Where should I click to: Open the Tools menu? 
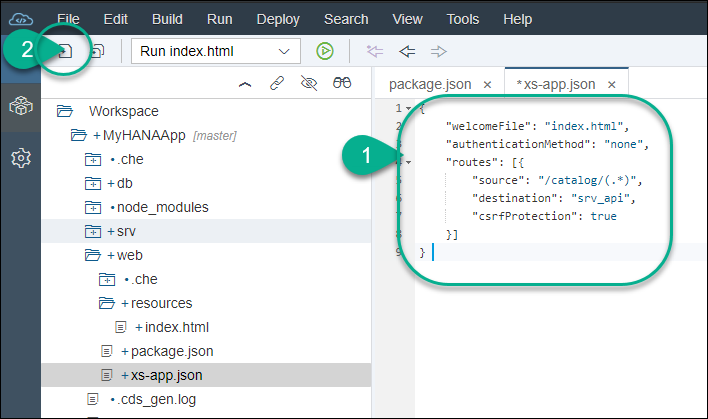click(x=463, y=19)
